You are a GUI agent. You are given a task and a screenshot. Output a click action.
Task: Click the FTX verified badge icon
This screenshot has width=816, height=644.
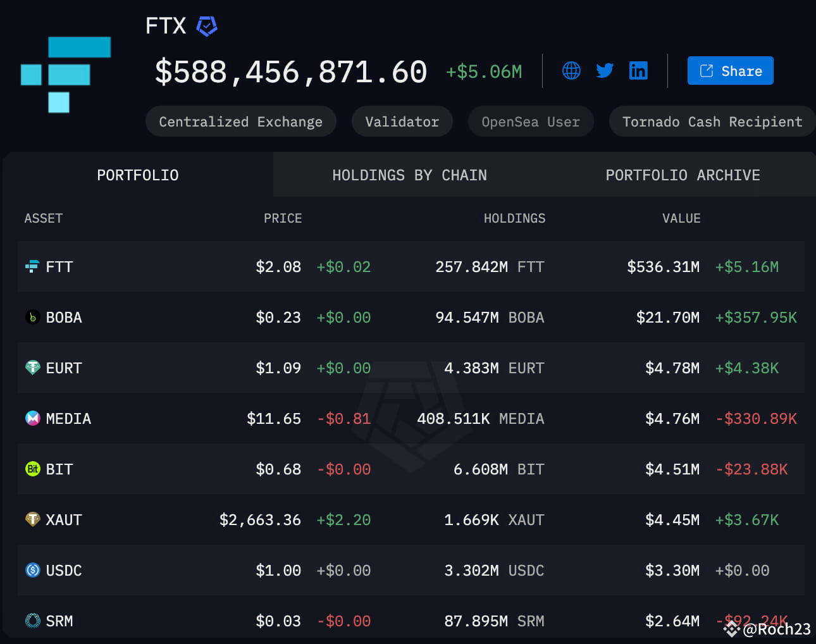coord(207,26)
